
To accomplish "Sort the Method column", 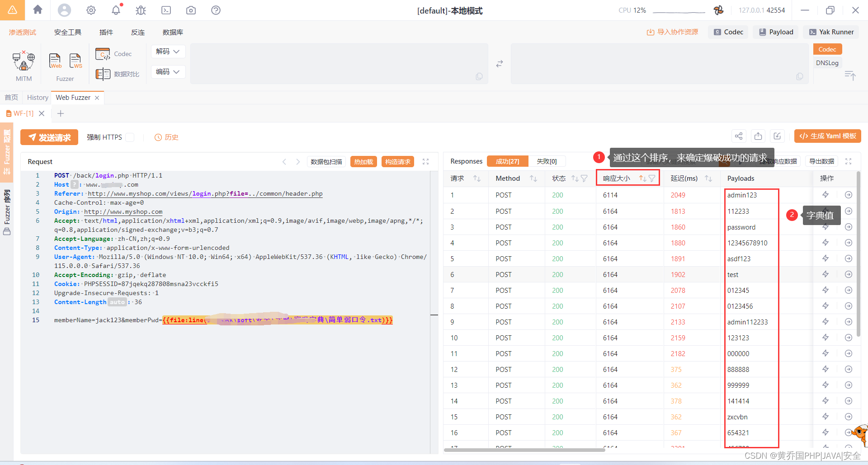I will pyautogui.click(x=533, y=178).
